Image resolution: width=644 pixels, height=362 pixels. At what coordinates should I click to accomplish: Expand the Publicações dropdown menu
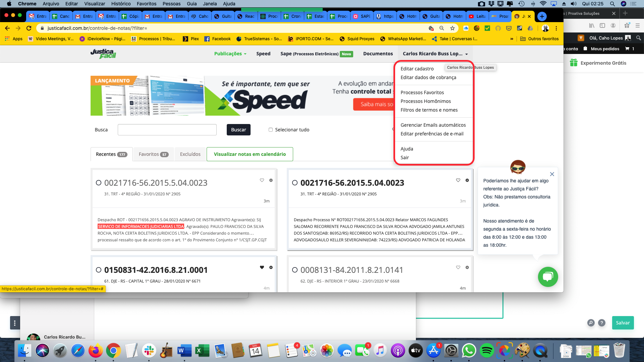(230, 54)
